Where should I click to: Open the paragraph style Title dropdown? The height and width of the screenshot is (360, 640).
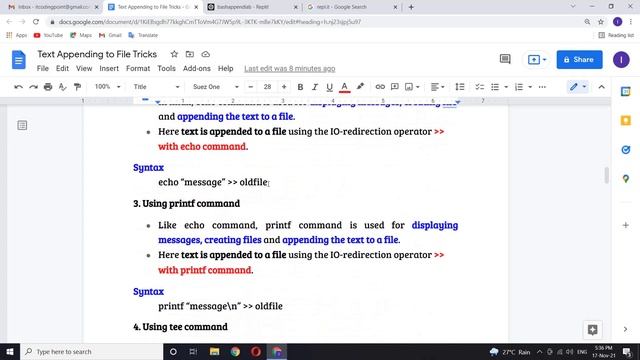tap(156, 87)
